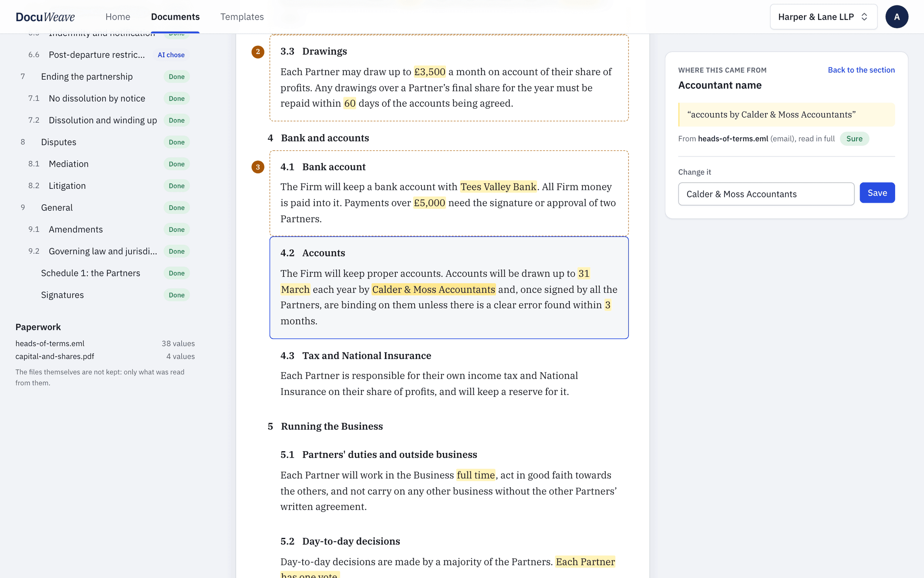Open the DocuWeave logo home link
Image resolution: width=924 pixels, height=578 pixels.
pyautogui.click(x=45, y=17)
